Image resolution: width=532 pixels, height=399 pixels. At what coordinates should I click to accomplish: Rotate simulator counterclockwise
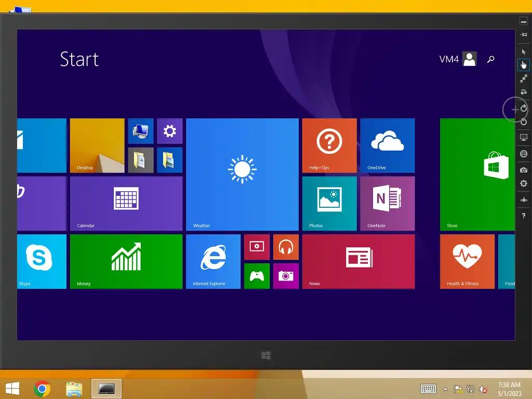coord(524,122)
